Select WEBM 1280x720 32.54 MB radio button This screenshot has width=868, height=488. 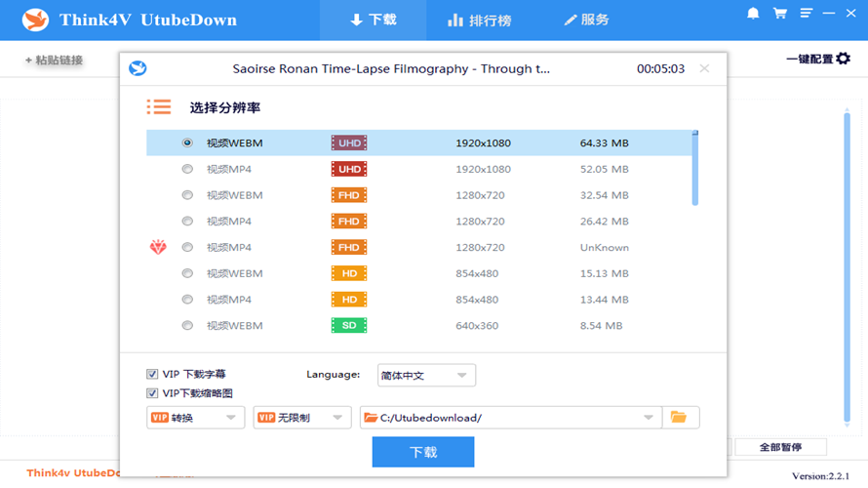click(x=187, y=195)
